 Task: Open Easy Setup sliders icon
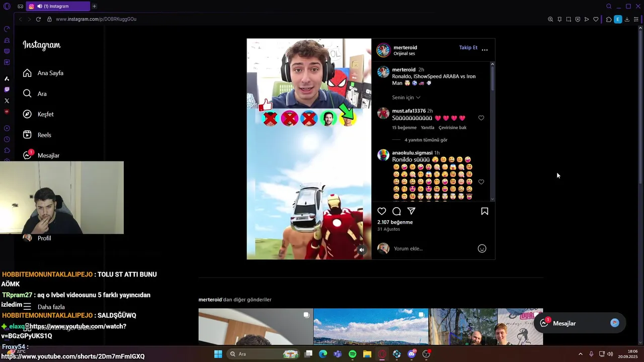pyautogui.click(x=636, y=19)
